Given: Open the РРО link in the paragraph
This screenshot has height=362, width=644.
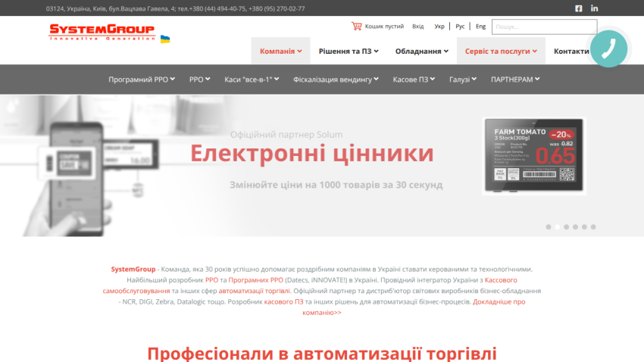Looking at the screenshot, I should coord(211,280).
